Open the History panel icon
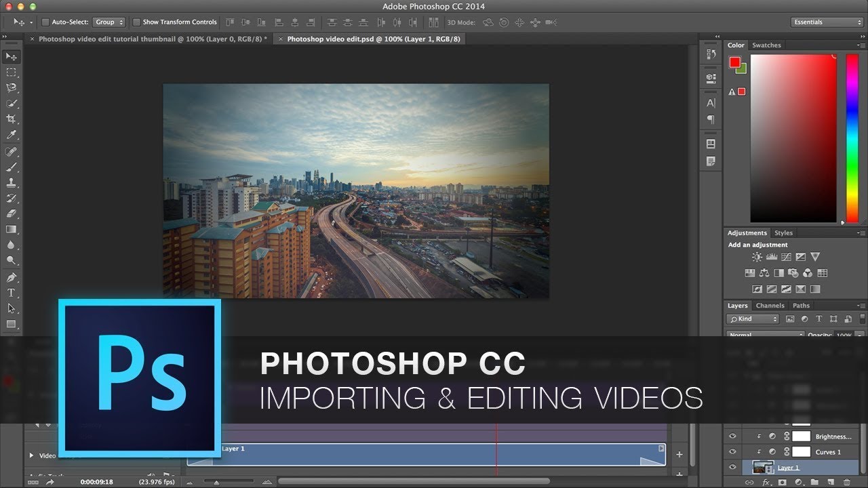This screenshot has width=868, height=488. click(711, 54)
